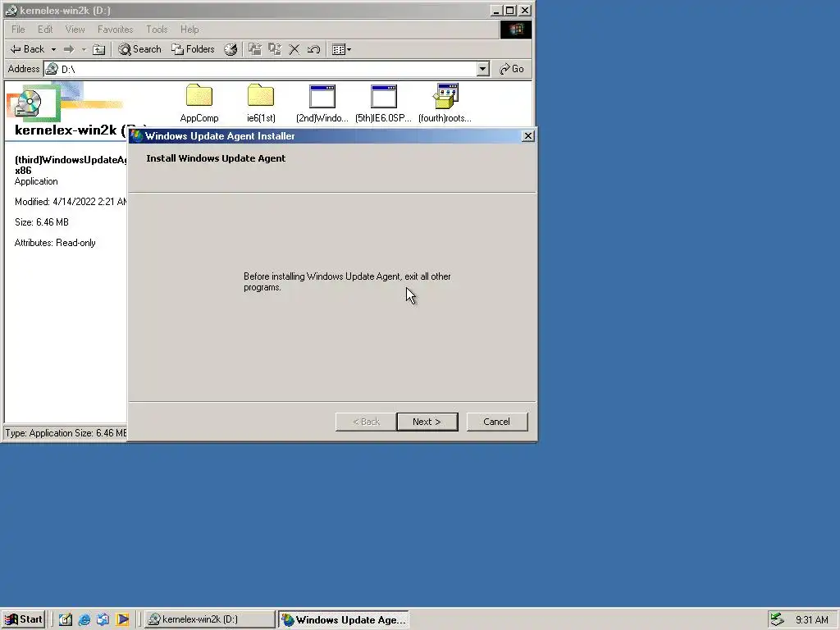Select the AppComp folder

[x=199, y=103]
